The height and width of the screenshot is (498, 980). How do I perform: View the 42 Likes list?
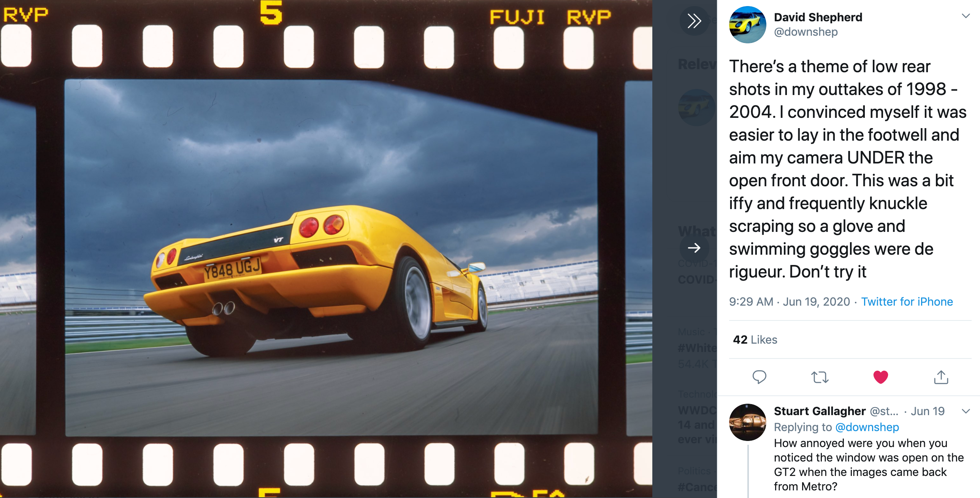[755, 340]
